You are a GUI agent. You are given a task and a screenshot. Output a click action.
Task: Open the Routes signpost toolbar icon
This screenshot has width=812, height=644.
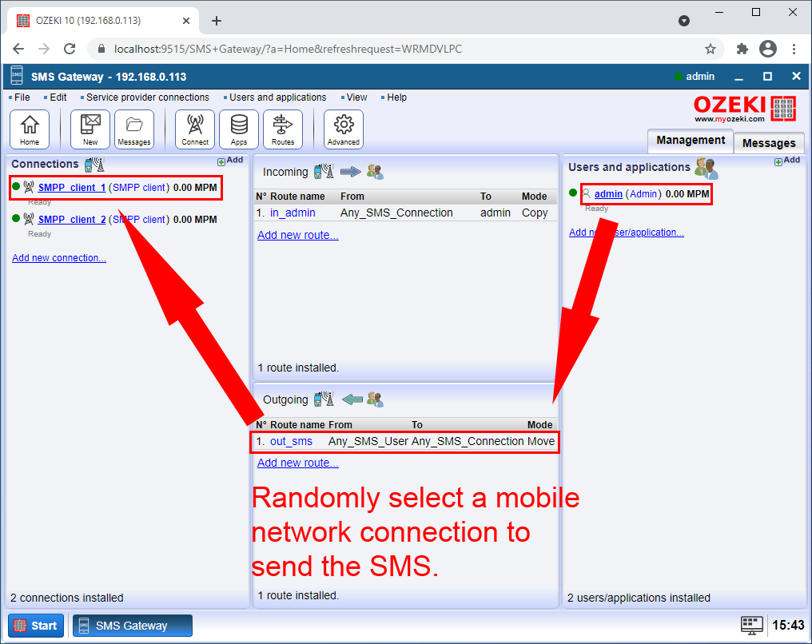coord(283,129)
